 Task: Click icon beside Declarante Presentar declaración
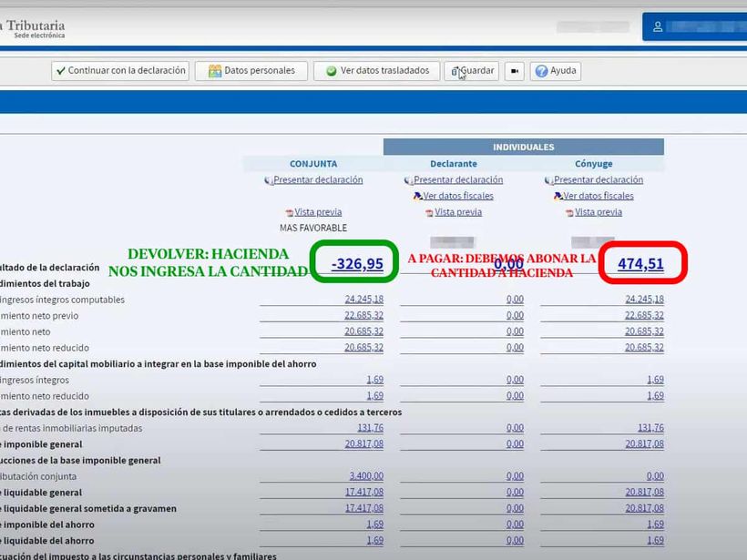point(409,180)
